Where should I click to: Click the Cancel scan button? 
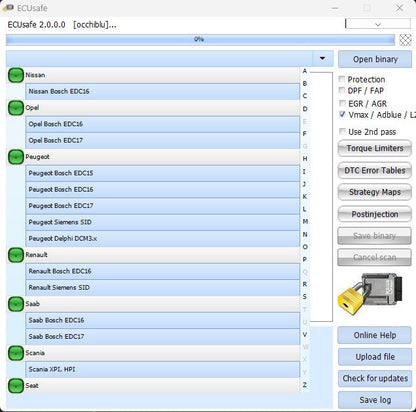point(374,257)
